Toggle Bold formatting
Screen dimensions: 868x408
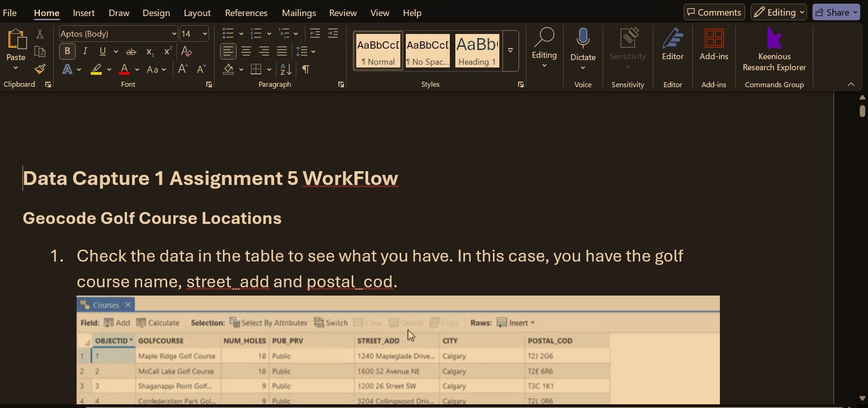(x=67, y=51)
